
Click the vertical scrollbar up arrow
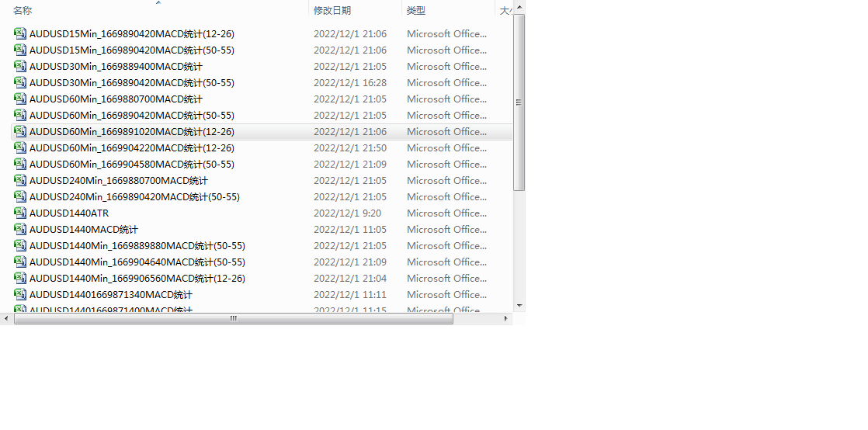[519, 7]
